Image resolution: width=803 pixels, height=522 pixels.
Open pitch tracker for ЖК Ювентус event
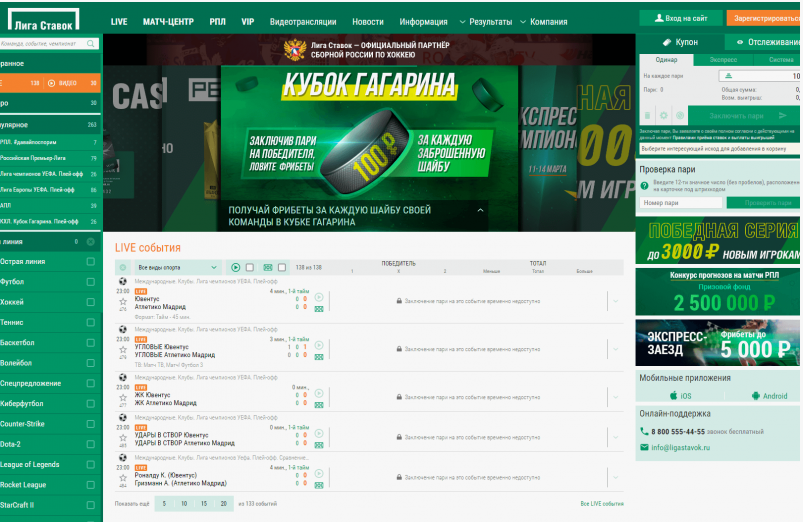pos(319,405)
